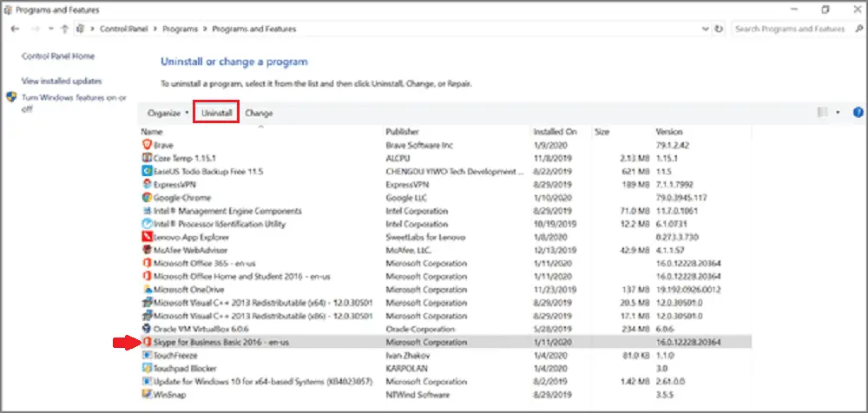Click Change in the toolbar
This screenshot has width=868, height=413.
pyautogui.click(x=259, y=113)
